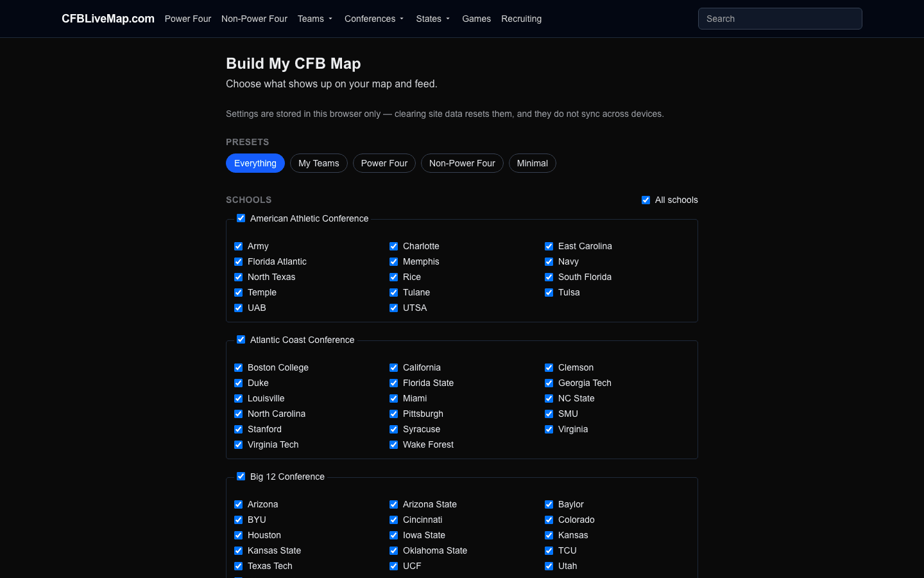924x578 pixels.
Task: Go to Power Four nav link
Action: pyautogui.click(x=188, y=19)
